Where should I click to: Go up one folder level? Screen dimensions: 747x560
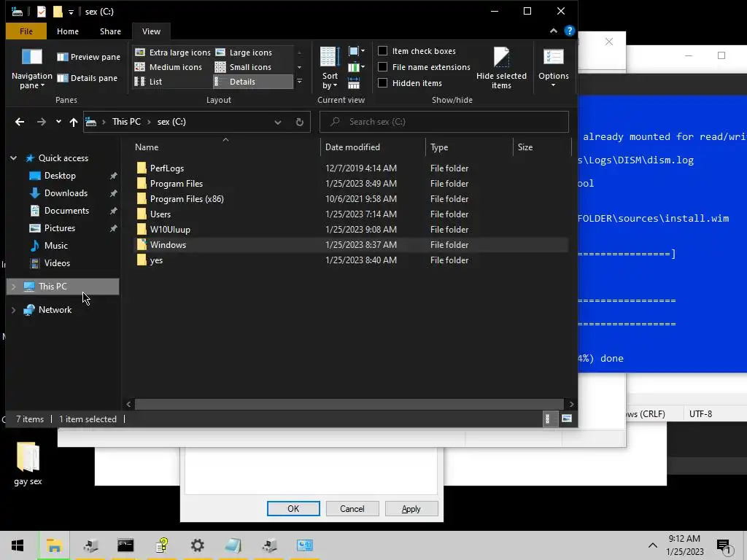tap(74, 122)
